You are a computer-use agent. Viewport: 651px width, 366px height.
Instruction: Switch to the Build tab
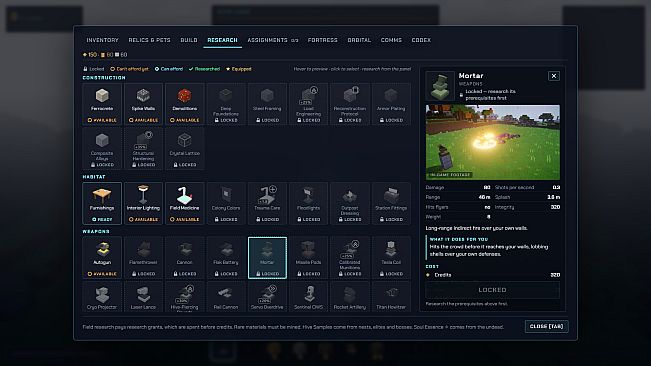pyautogui.click(x=189, y=40)
